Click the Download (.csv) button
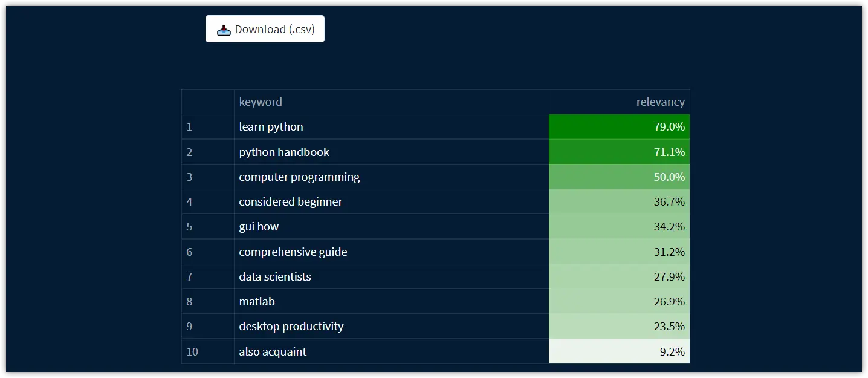Viewport: 868px width, 378px height. tap(265, 28)
